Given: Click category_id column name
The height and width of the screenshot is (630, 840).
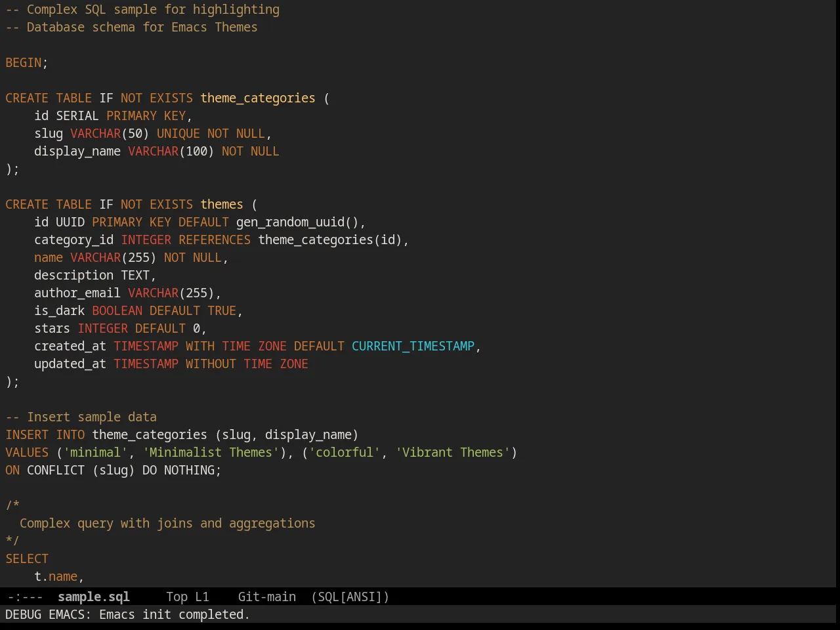Looking at the screenshot, I should point(73,240).
